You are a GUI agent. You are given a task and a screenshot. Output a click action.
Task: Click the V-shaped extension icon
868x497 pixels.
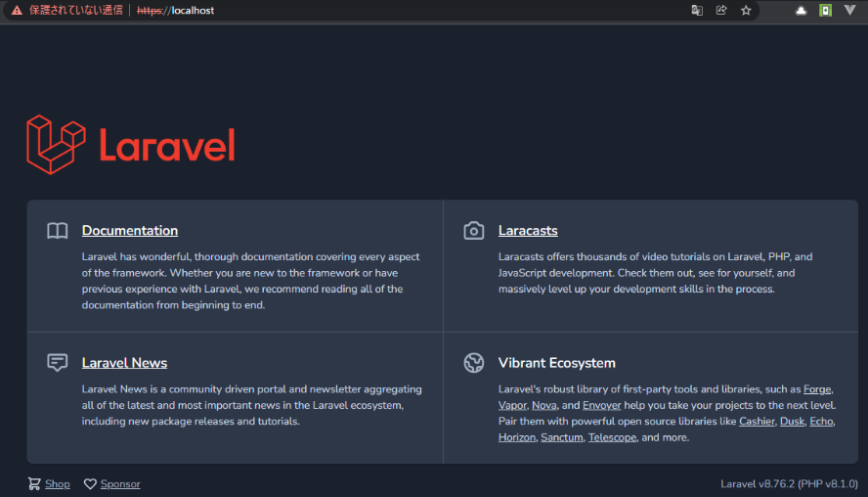pos(849,10)
